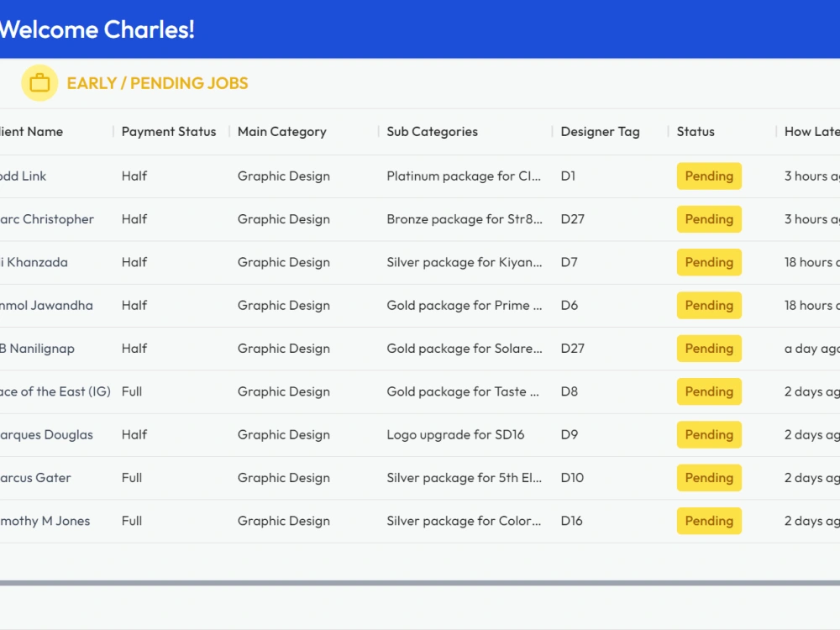
Task: Click the Pending badge for Marc Christopher
Action: 709,219
